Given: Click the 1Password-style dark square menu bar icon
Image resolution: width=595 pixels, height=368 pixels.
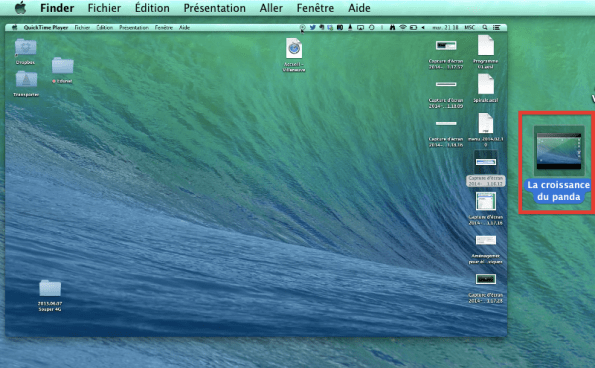Looking at the screenshot, I should tap(340, 27).
